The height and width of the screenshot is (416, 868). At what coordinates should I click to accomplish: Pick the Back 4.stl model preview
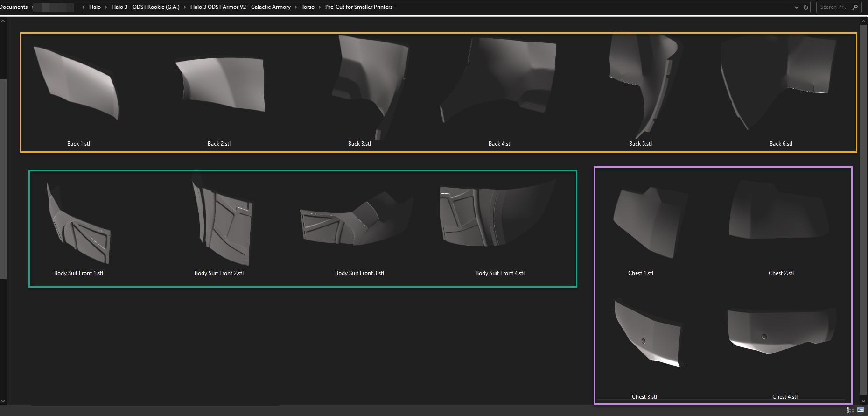[498, 80]
